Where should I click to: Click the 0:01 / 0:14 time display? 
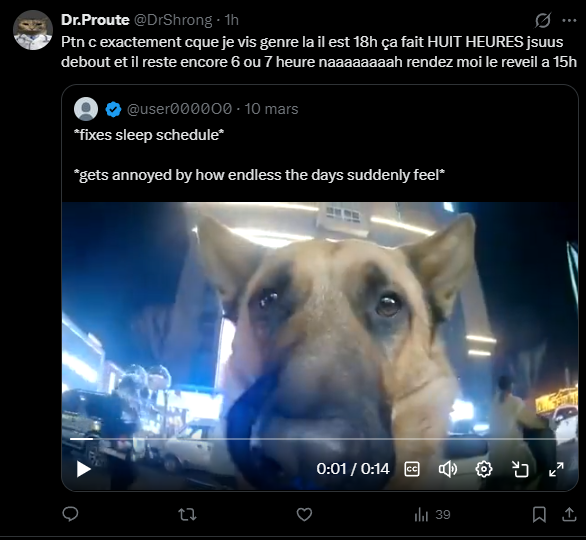click(x=353, y=469)
